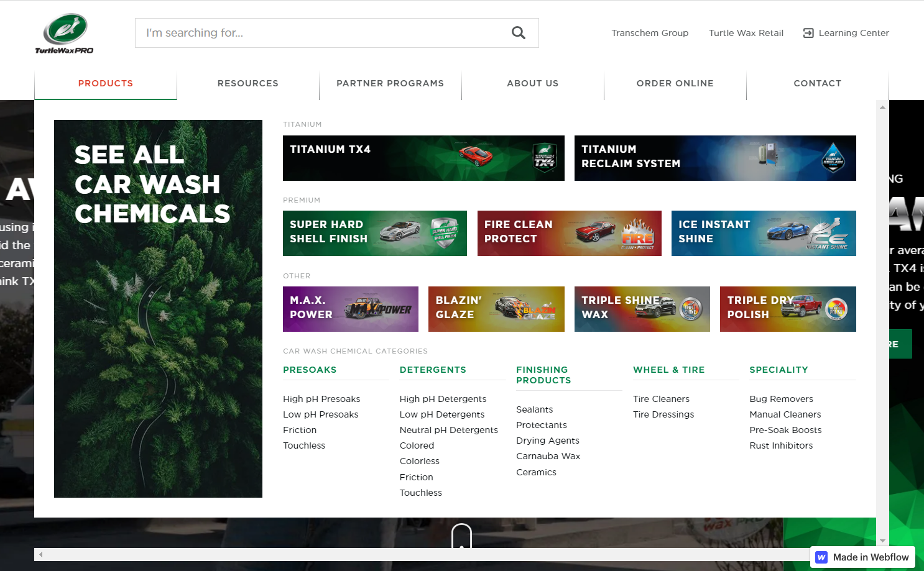
Task: Click inside the search input field
Action: [x=311, y=32]
